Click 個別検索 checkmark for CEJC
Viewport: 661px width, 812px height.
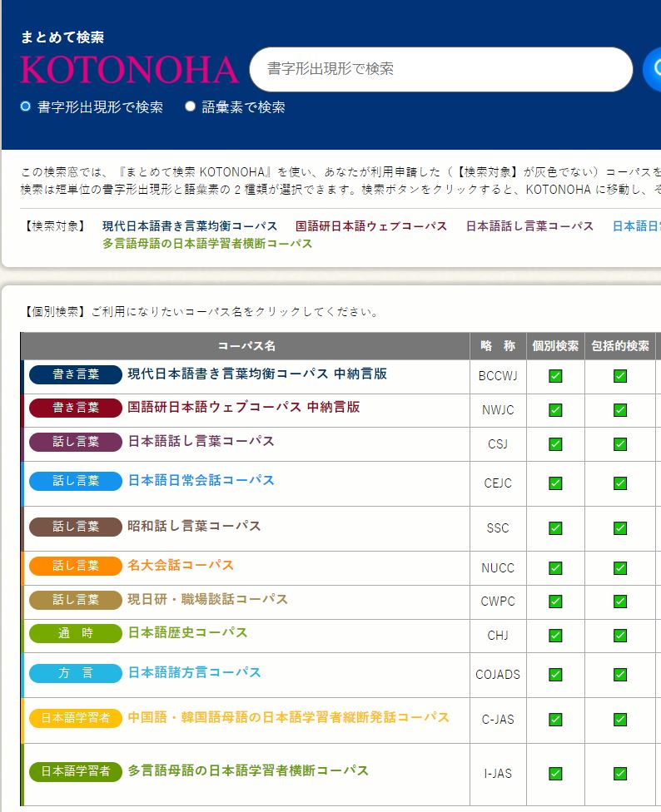[x=555, y=483]
